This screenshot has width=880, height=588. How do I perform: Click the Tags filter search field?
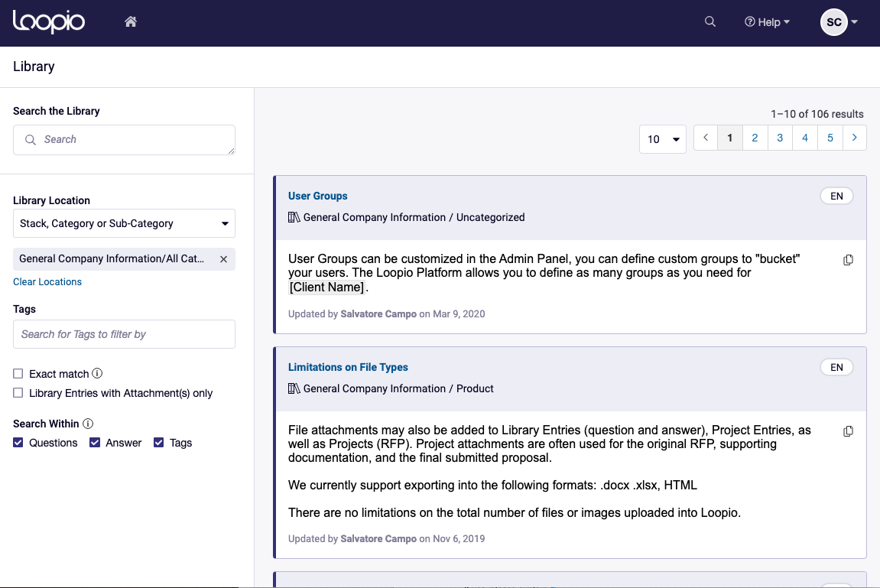pos(124,334)
